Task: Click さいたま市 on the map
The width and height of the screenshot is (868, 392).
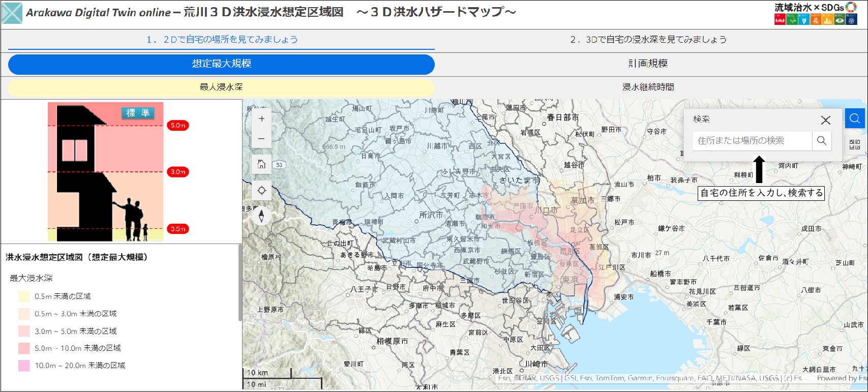Action: 519,180
